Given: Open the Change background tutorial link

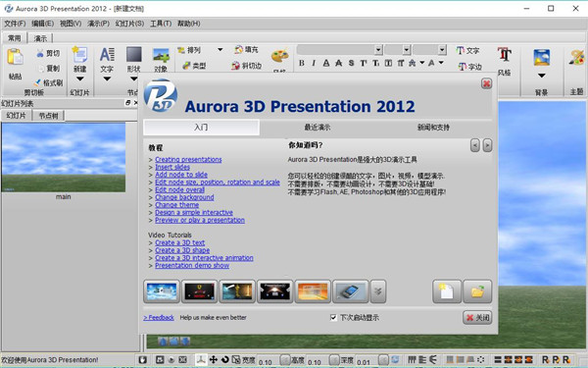Looking at the screenshot, I should click(x=184, y=197).
